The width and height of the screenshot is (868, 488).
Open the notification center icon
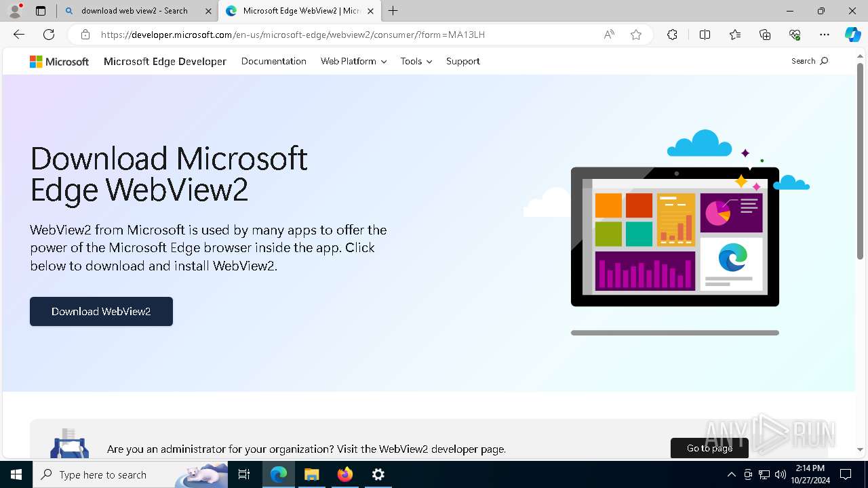846,474
